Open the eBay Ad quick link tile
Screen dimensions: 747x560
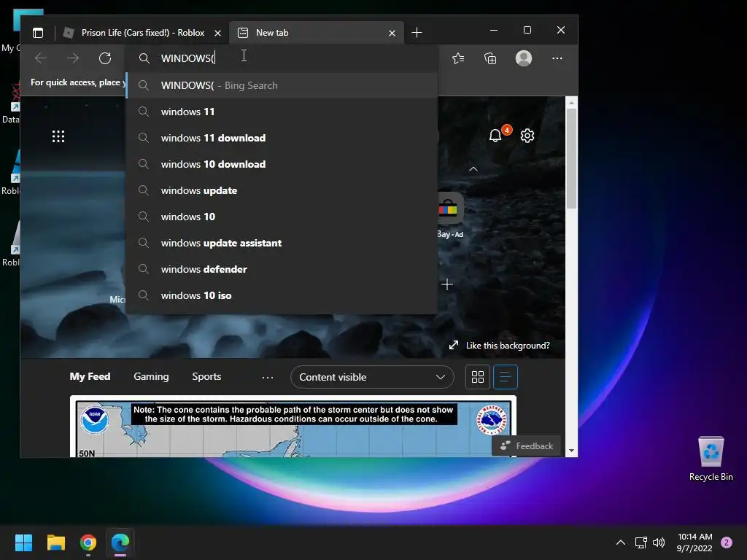pyautogui.click(x=449, y=215)
